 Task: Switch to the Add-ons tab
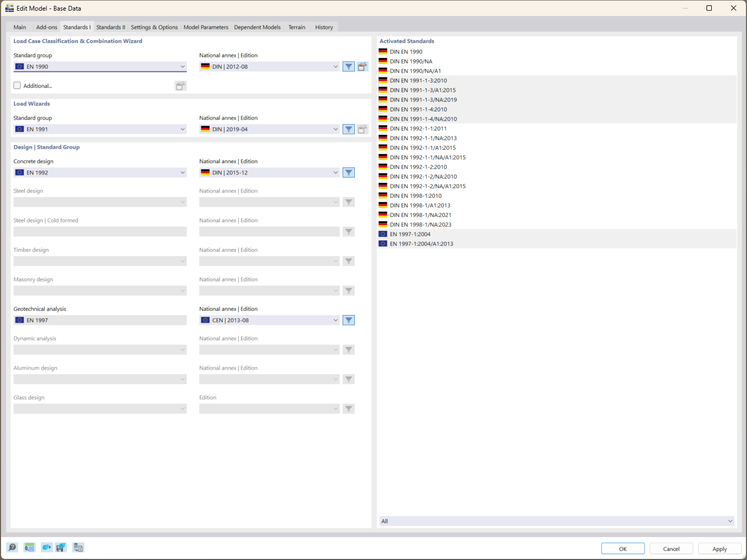(46, 27)
